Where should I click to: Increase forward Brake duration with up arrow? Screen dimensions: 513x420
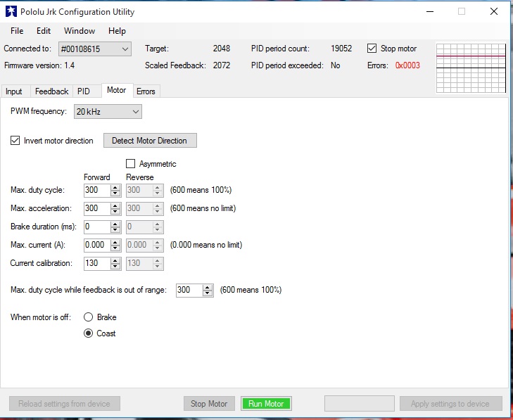115,224
